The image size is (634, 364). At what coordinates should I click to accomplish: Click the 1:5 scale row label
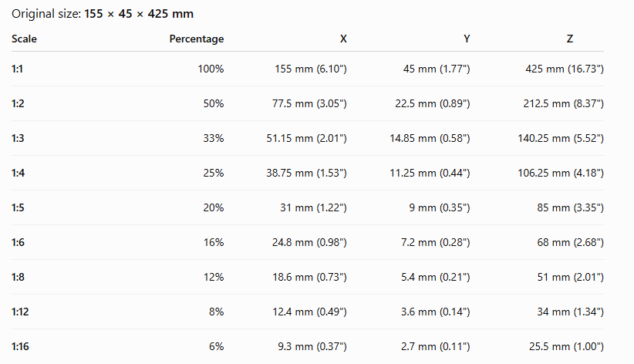point(18,208)
